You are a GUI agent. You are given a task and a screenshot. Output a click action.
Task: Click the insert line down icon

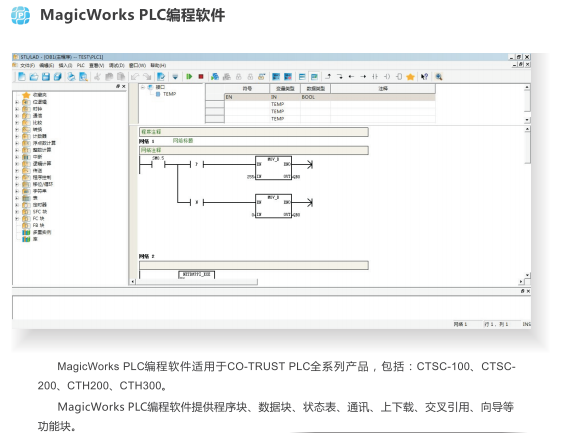(x=340, y=77)
